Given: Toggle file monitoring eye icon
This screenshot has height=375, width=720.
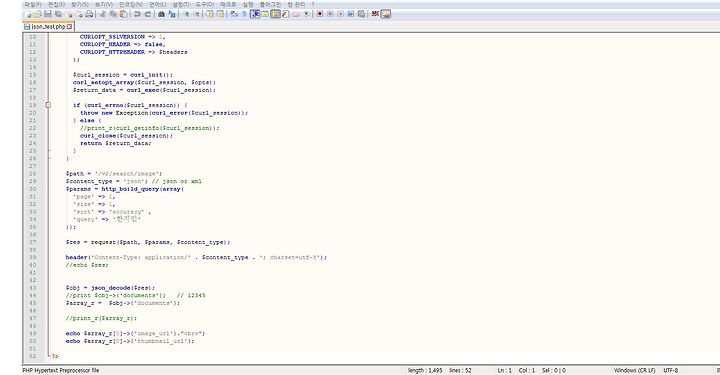Looking at the screenshot, I should click(306, 14).
